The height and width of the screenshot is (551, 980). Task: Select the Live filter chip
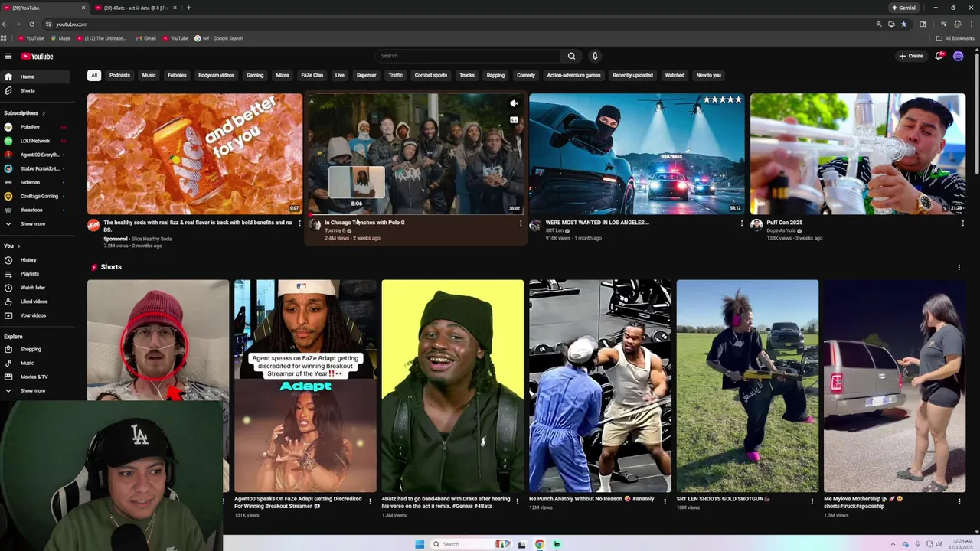(x=340, y=75)
